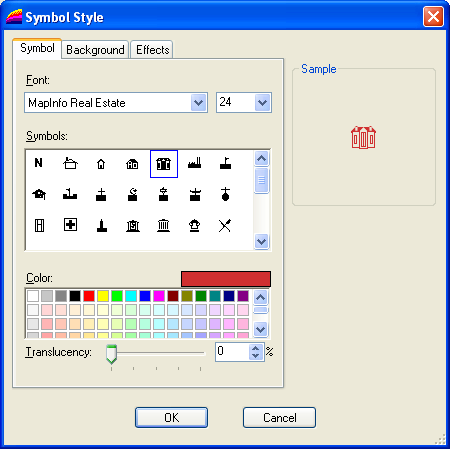The image size is (450, 449).
Task: Click the translucency slider handle
Action: 111,354
